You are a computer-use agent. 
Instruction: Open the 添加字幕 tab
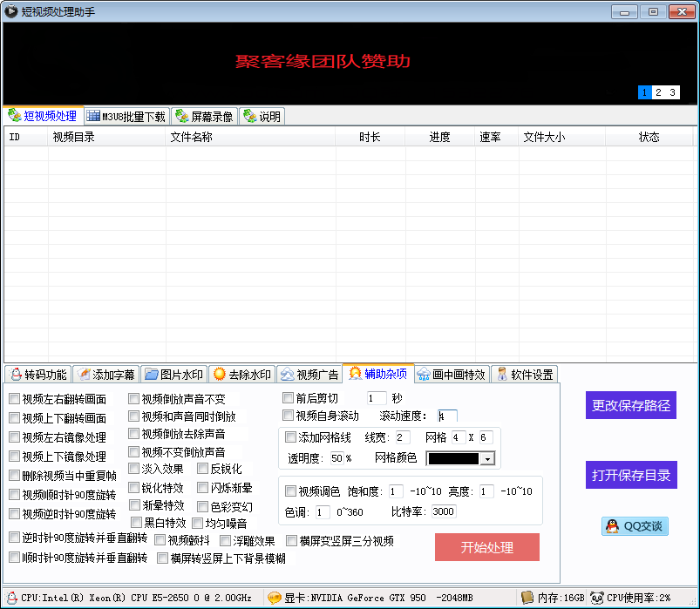click(106, 375)
